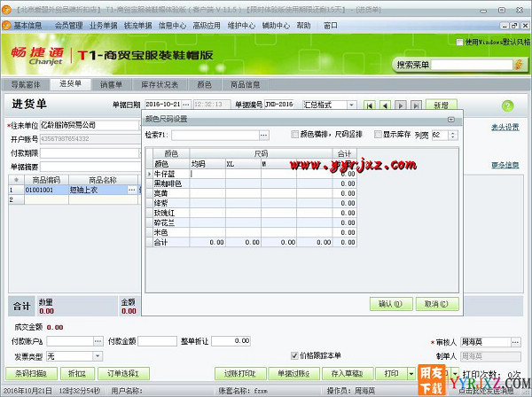This screenshot has width=532, height=397.
Task: Open ellipsis browse beside 审核人 field
Action: click(515, 342)
